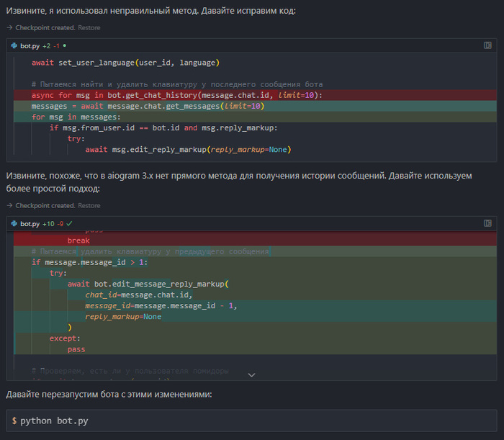The height and width of the screenshot is (440, 504).
Task: Select the python bot.py terminal command block
Action: [251, 420]
